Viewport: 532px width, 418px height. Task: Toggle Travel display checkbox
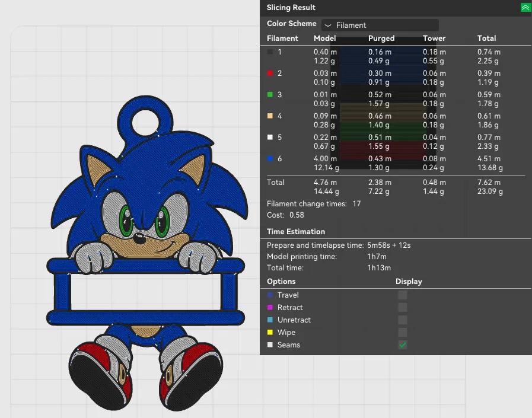click(x=402, y=295)
